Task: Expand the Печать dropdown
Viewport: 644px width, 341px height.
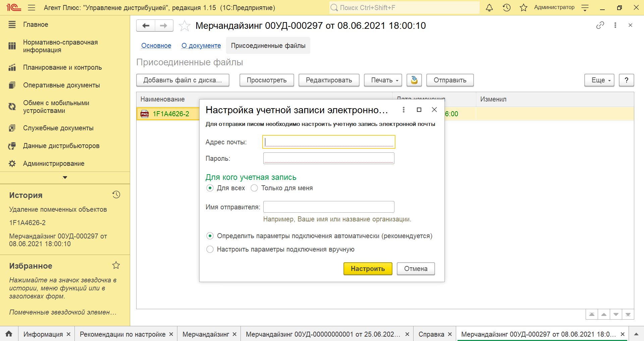Action: point(383,80)
